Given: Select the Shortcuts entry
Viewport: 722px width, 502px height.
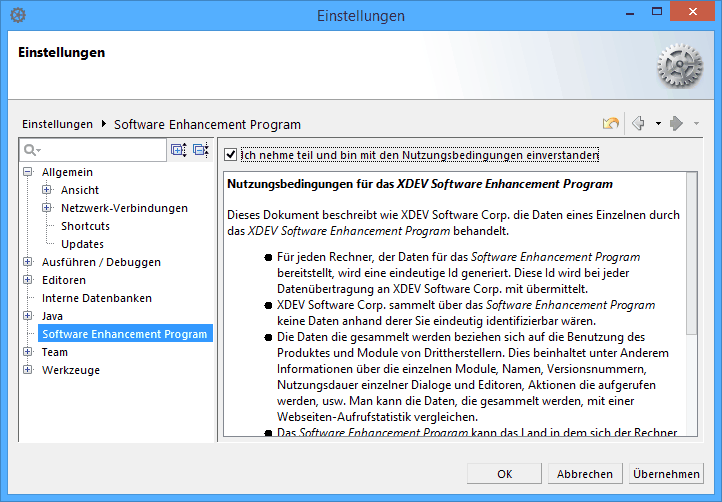Looking at the screenshot, I should 85,226.
